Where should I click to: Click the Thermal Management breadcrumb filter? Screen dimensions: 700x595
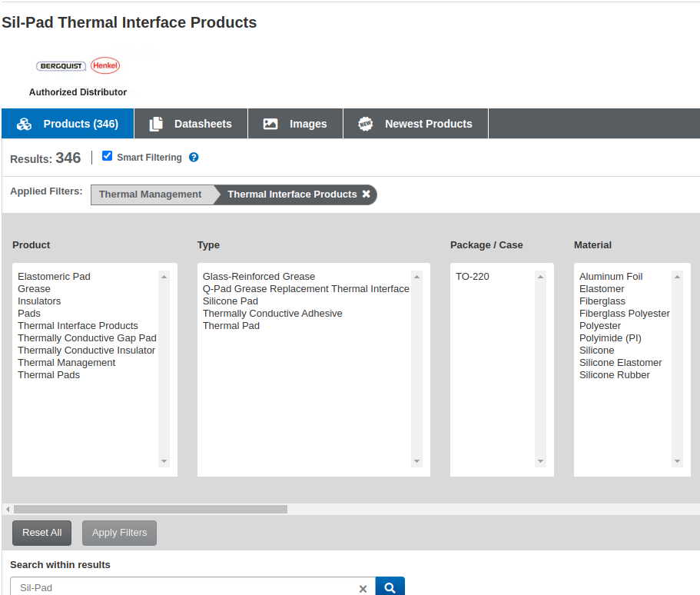click(151, 194)
